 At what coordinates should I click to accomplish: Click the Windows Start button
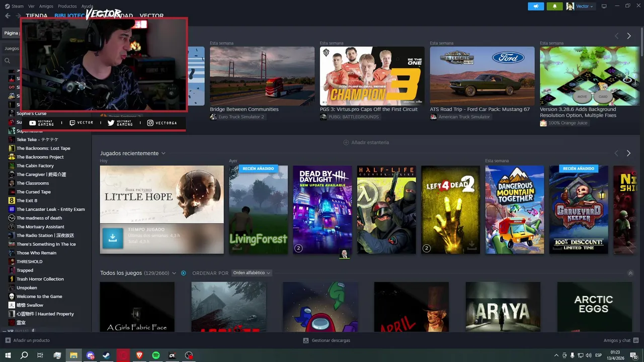8,355
